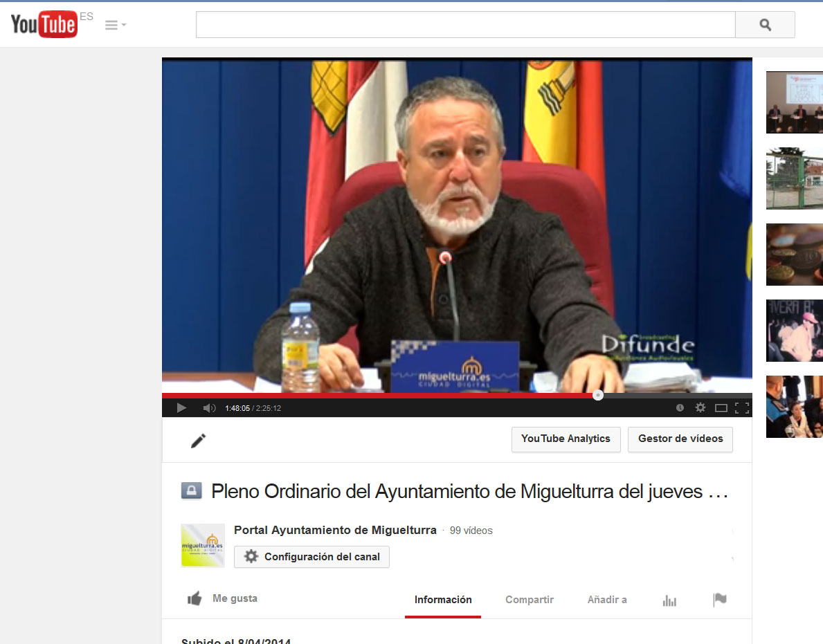The width and height of the screenshot is (823, 644).
Task: Open YouTube Analytics
Action: click(566, 439)
